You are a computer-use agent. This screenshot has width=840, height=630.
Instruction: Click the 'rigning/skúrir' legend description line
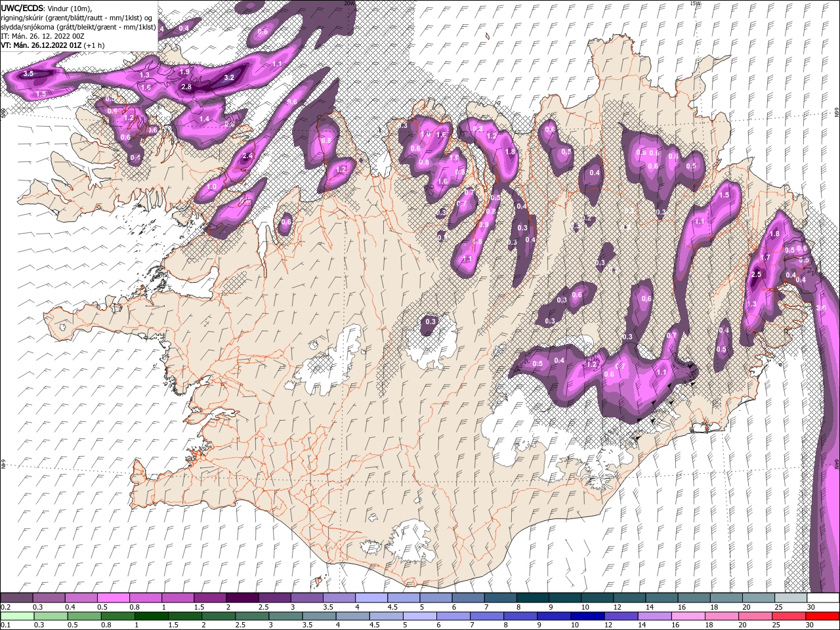tap(77, 18)
